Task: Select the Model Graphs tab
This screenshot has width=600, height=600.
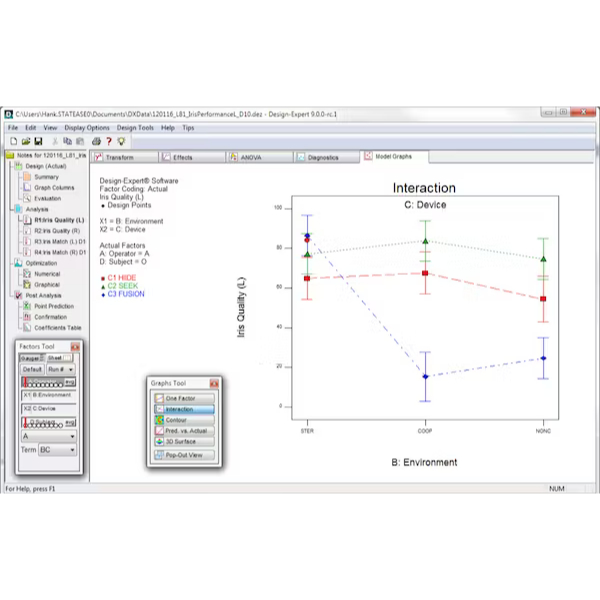Action: tap(395, 157)
